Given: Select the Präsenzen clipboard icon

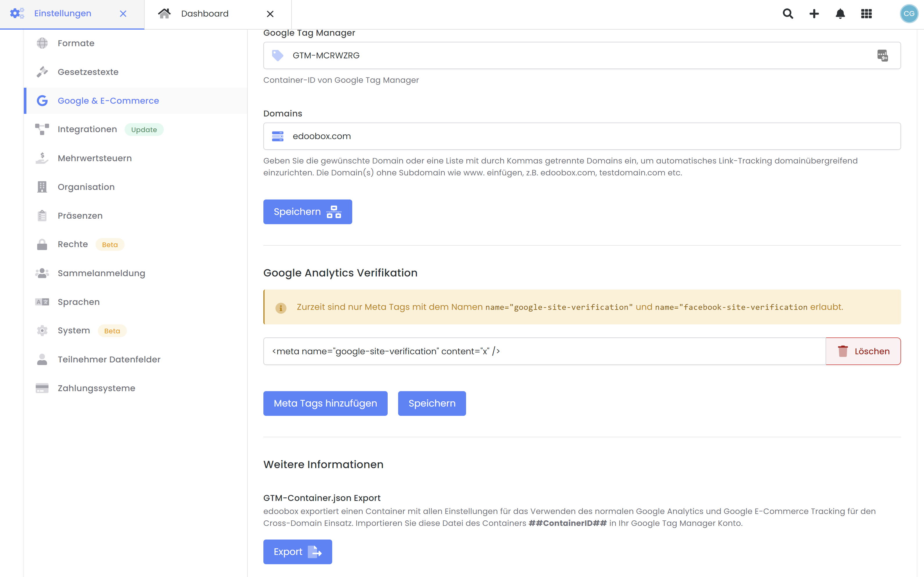Looking at the screenshot, I should coord(42,215).
